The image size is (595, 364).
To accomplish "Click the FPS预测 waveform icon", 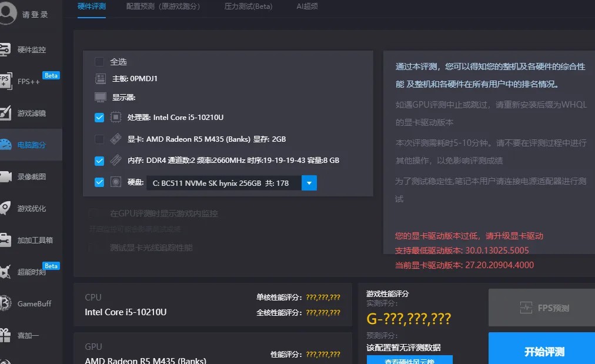I will pos(526,308).
